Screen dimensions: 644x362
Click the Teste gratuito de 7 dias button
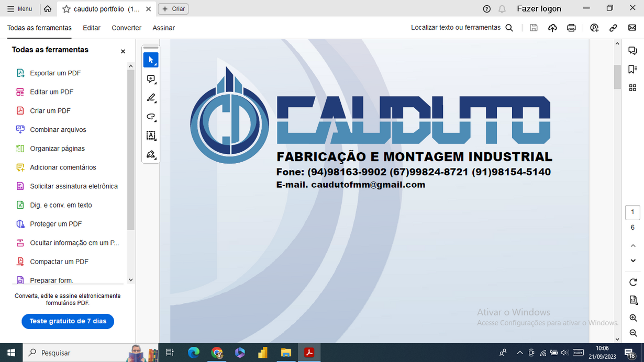point(68,321)
